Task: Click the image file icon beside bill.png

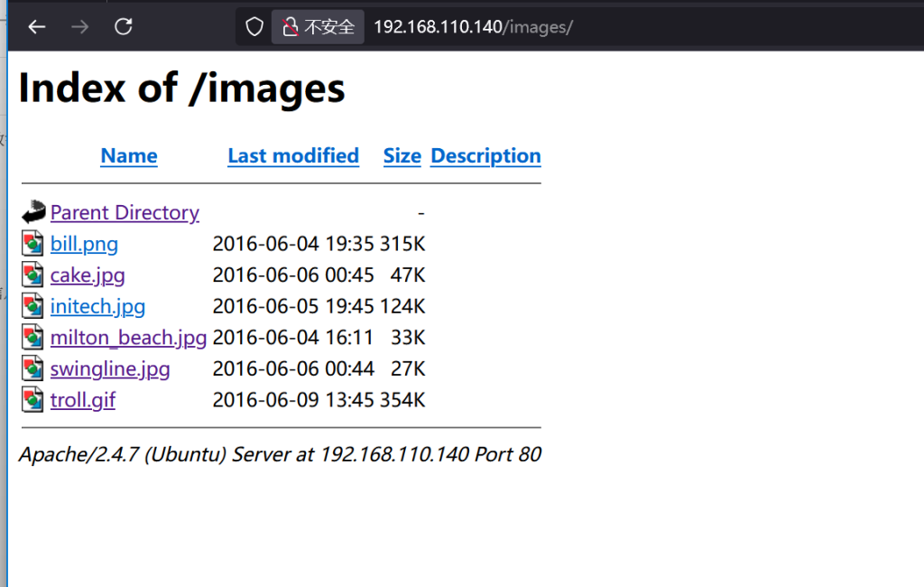Action: (x=33, y=244)
